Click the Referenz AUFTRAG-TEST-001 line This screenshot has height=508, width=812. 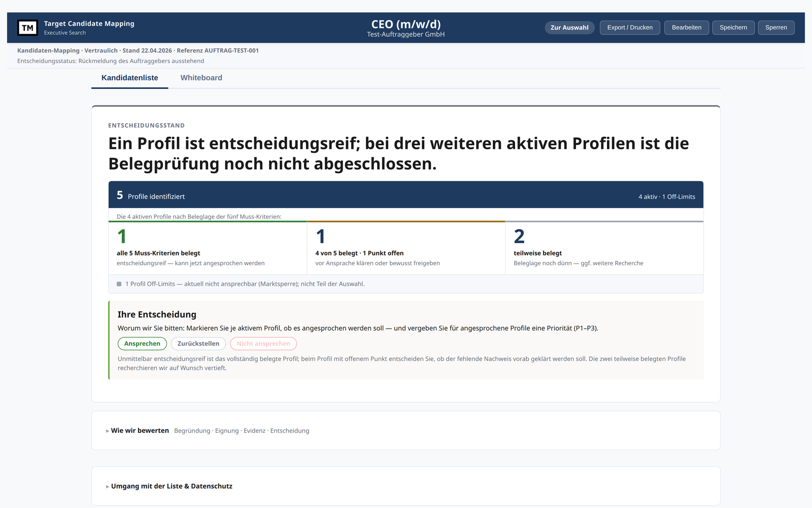[x=138, y=50]
